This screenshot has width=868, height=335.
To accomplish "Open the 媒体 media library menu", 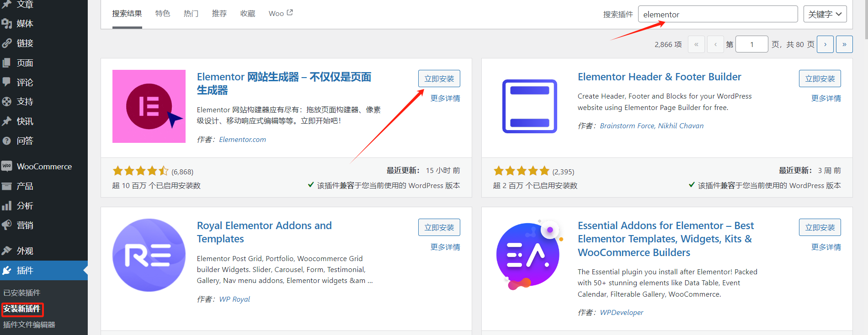I will coord(25,24).
